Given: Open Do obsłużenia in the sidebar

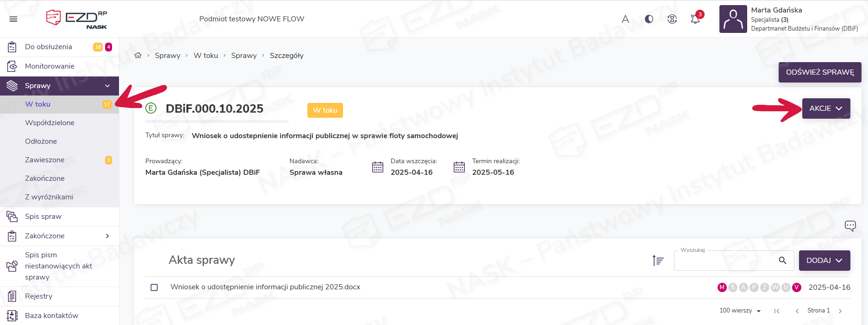Looking at the screenshot, I should tap(49, 47).
